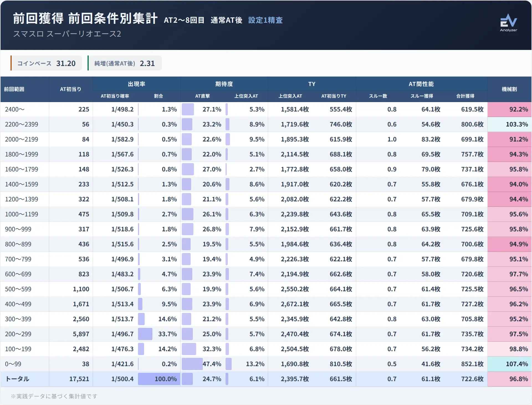Click the AT初当り確率 sub-header

(115, 96)
